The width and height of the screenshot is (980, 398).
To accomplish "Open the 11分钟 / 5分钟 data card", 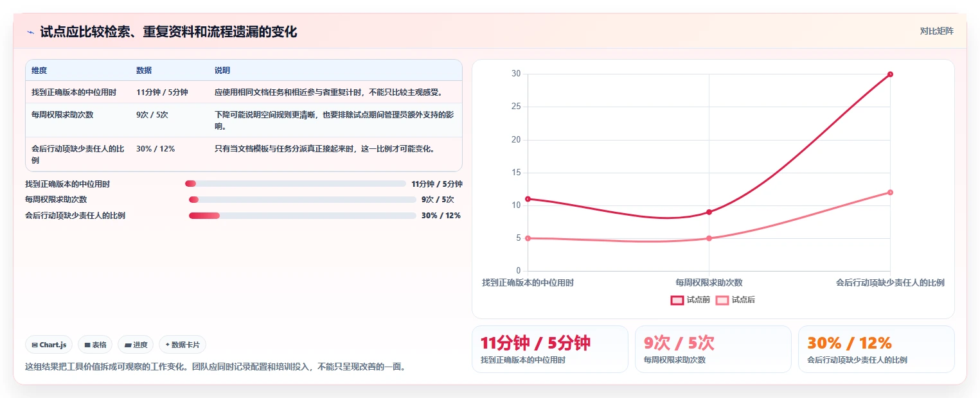I will click(x=550, y=349).
